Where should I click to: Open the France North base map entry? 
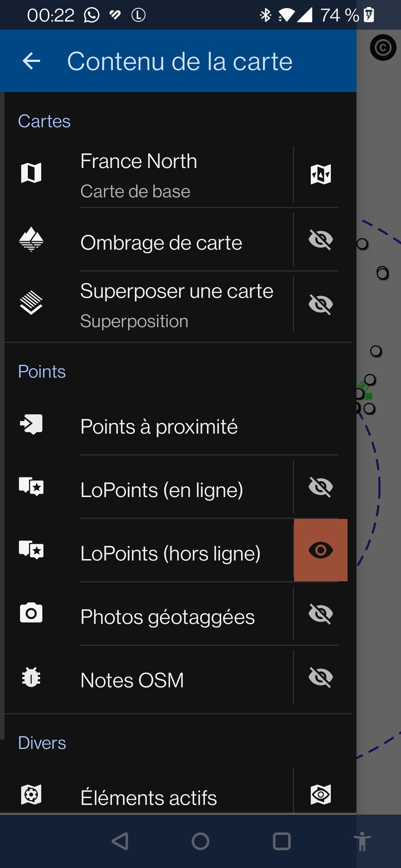tap(167, 175)
